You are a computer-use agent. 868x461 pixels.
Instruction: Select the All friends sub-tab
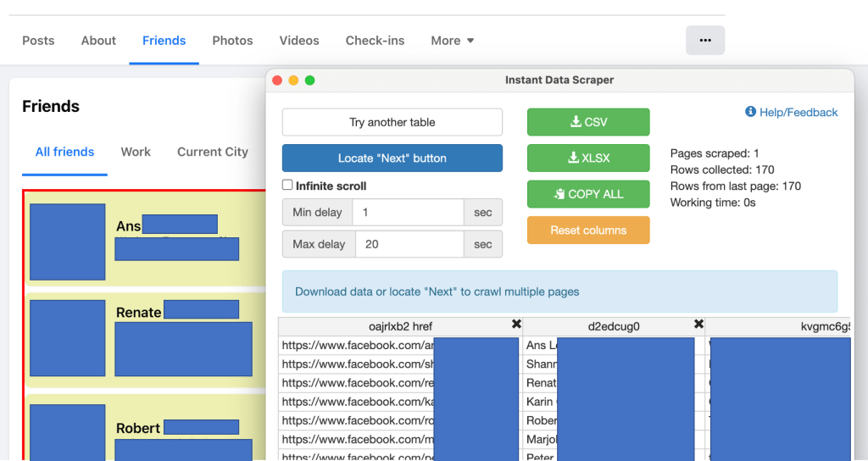(64, 153)
